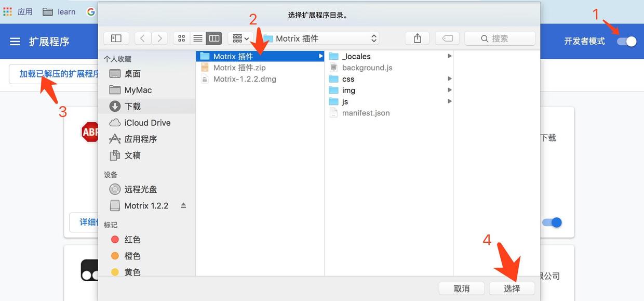644x301 pixels.
Task: Expand the _locales folder arrow
Action: (x=449, y=56)
